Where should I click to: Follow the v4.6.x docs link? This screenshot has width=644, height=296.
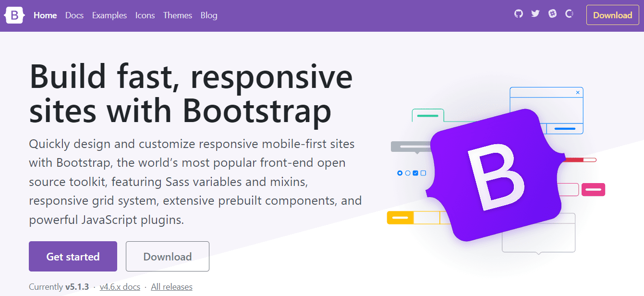(x=120, y=287)
